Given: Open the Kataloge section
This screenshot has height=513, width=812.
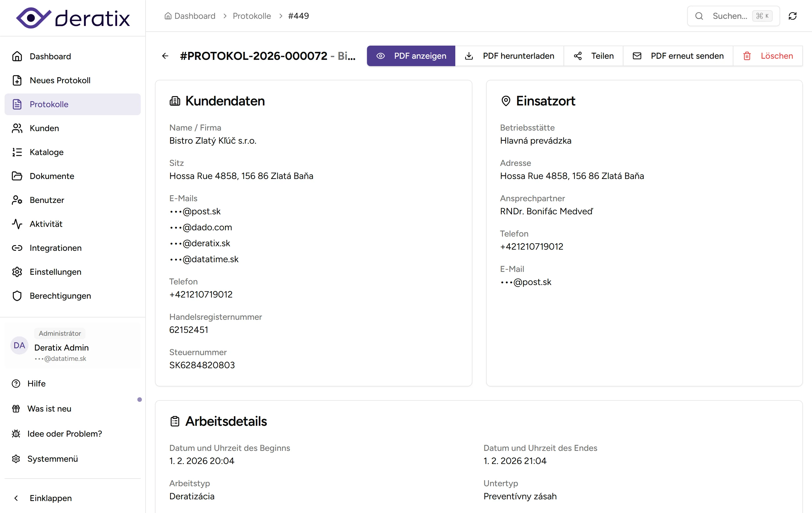Looking at the screenshot, I should pyautogui.click(x=46, y=152).
